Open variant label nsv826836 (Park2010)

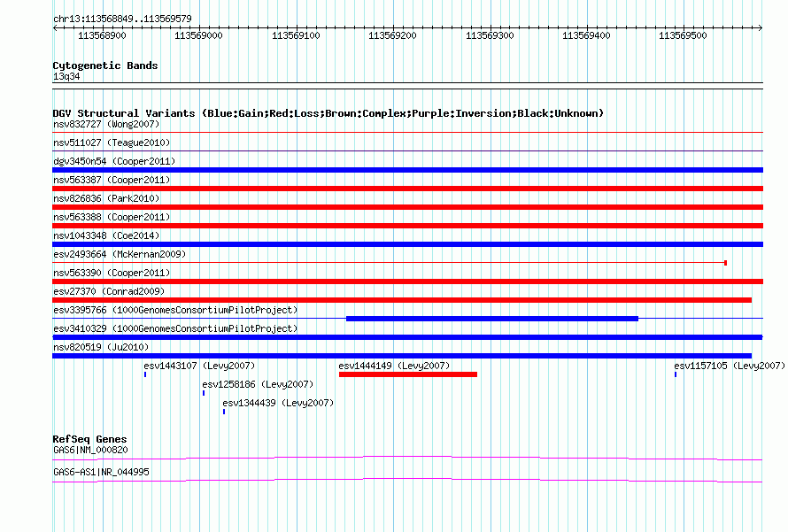[106, 198]
